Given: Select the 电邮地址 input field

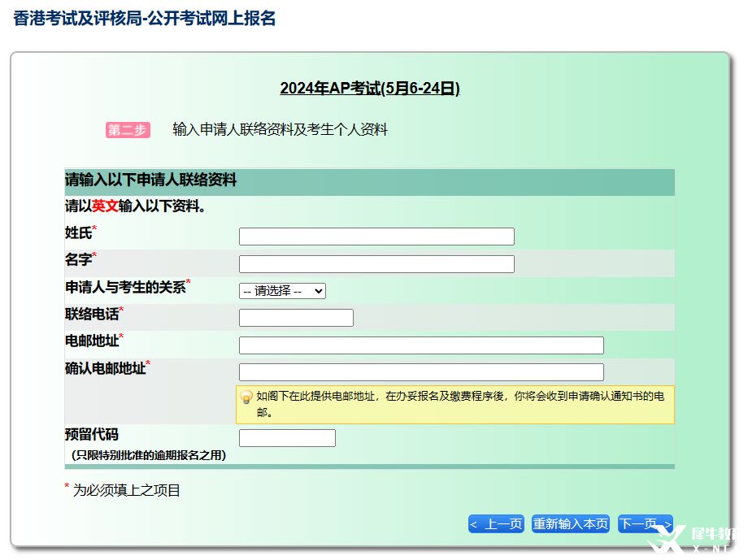Looking at the screenshot, I should point(420,345).
